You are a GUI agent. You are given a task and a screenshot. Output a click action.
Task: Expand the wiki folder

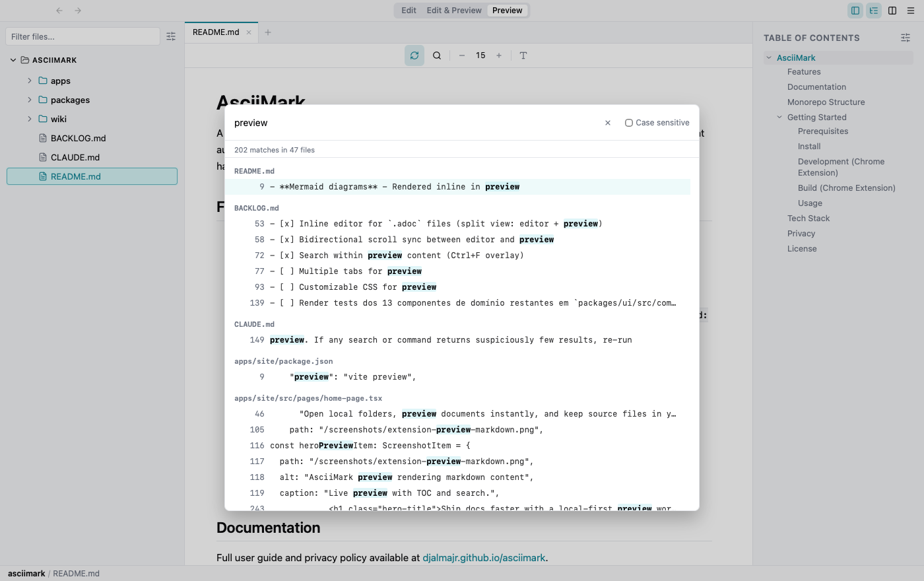pos(30,119)
